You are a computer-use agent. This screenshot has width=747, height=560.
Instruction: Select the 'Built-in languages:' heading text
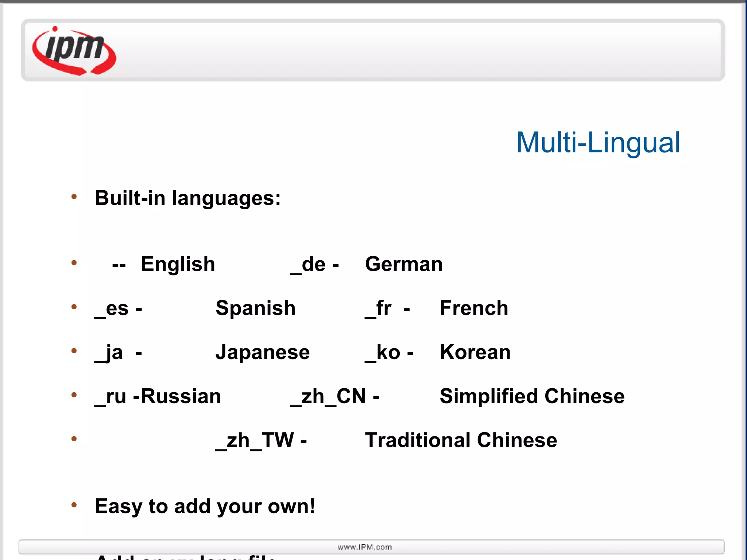click(188, 199)
